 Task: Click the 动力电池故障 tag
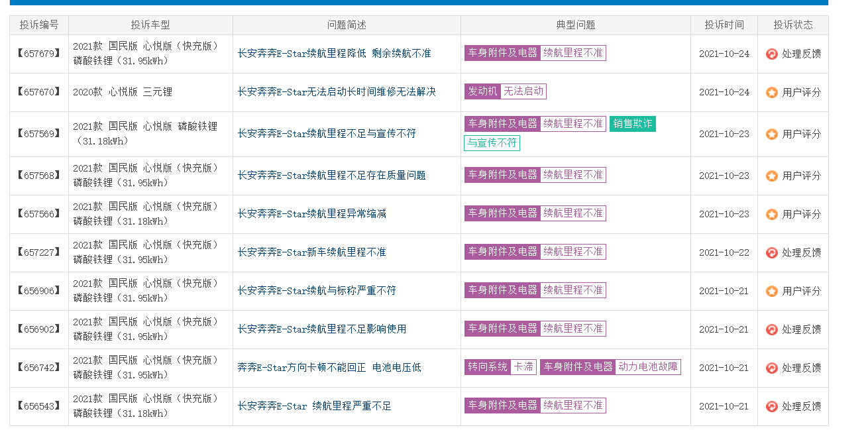coord(648,367)
